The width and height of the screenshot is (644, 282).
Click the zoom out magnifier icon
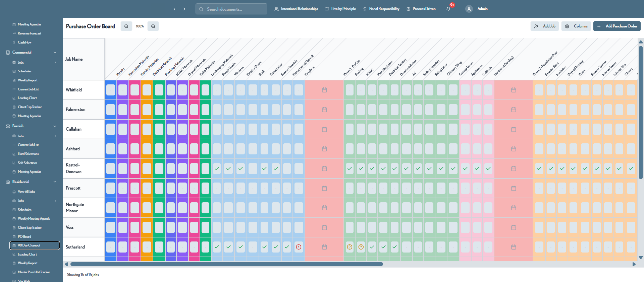126,26
